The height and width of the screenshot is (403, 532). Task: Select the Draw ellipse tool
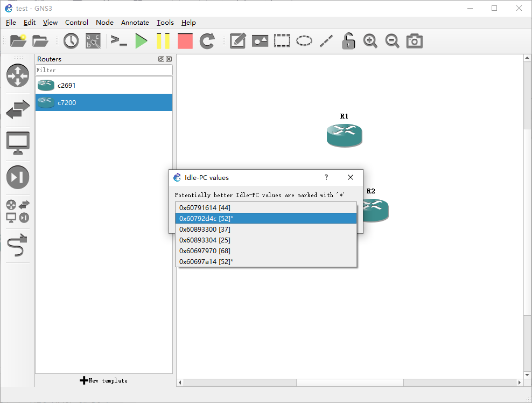(x=304, y=41)
